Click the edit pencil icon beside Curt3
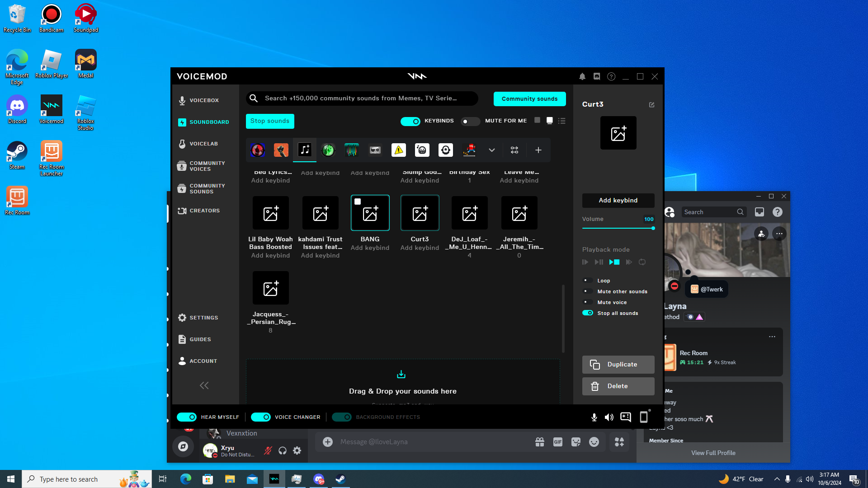The width and height of the screenshot is (868, 488). 651,105
